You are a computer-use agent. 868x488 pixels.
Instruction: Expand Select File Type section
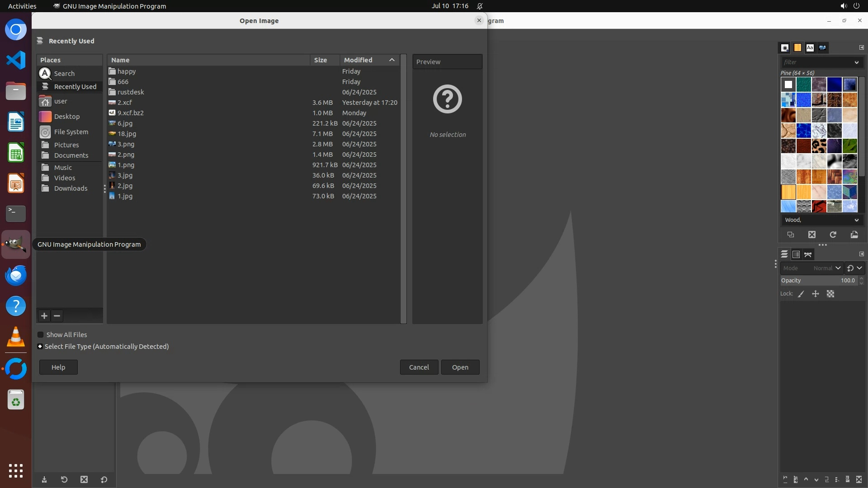coord(40,347)
